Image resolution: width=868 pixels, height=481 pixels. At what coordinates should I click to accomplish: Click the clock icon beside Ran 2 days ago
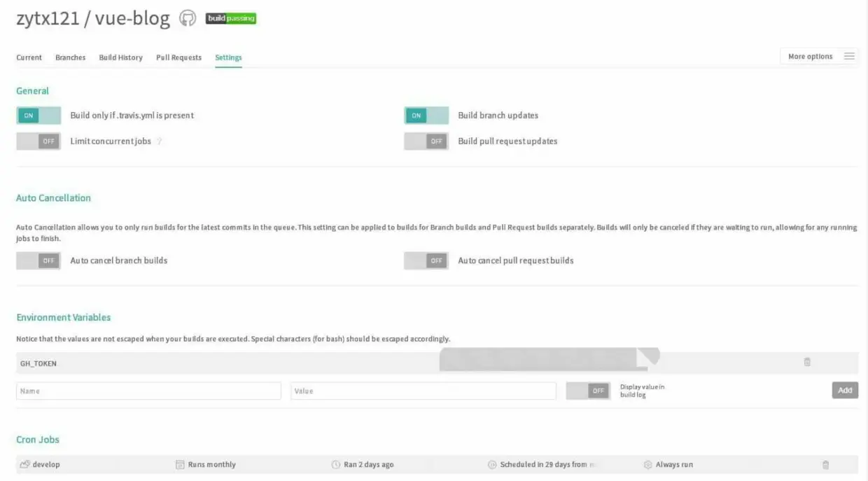(336, 464)
